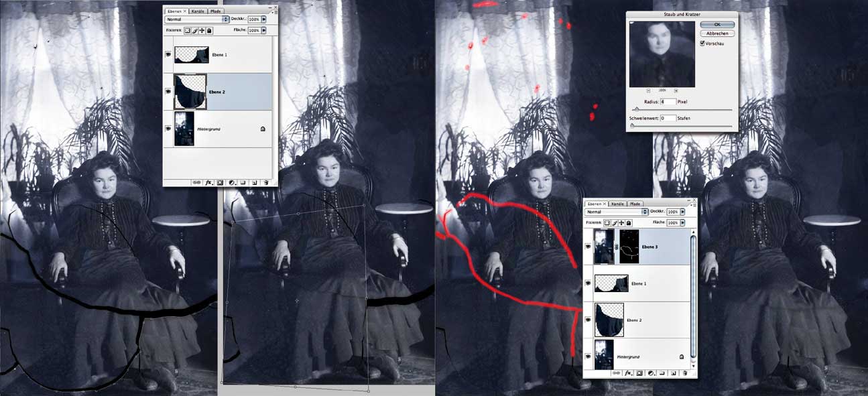Add layer style fx in lower Ebenen panel
This screenshot has width=868, height=396.
629,373
